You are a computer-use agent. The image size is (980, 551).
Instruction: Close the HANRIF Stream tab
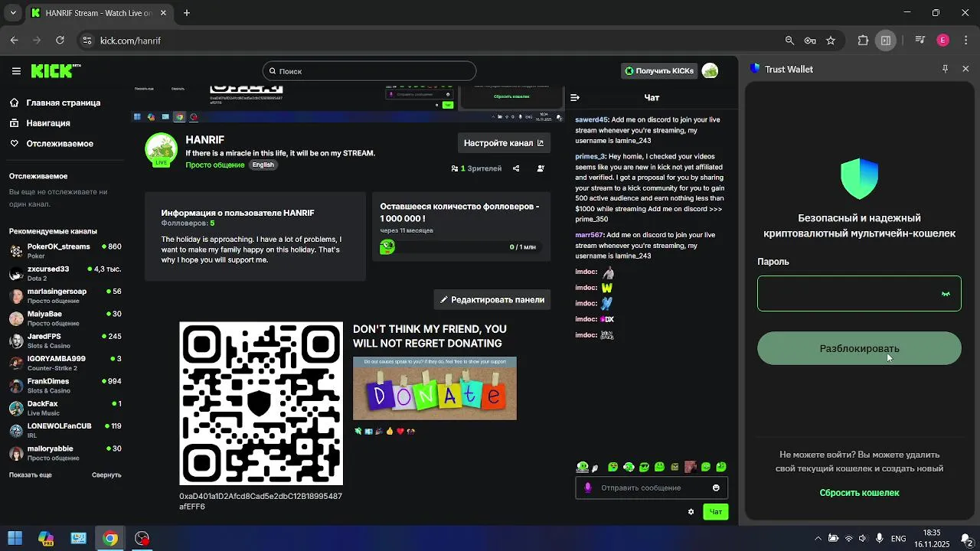click(x=163, y=13)
